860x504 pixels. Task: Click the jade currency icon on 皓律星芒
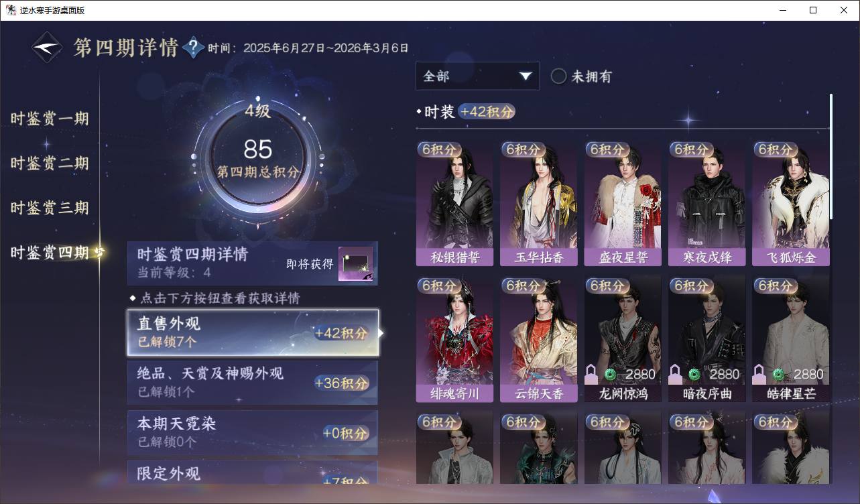pos(778,374)
